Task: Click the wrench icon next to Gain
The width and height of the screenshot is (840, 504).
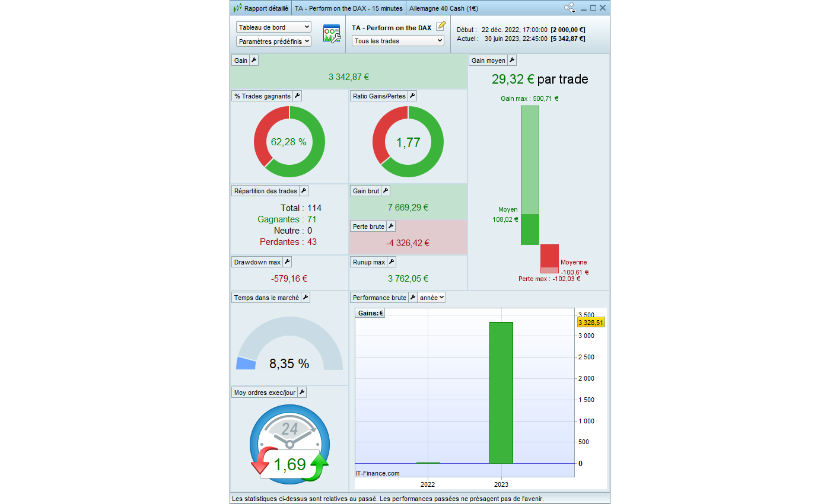Action: tap(254, 60)
